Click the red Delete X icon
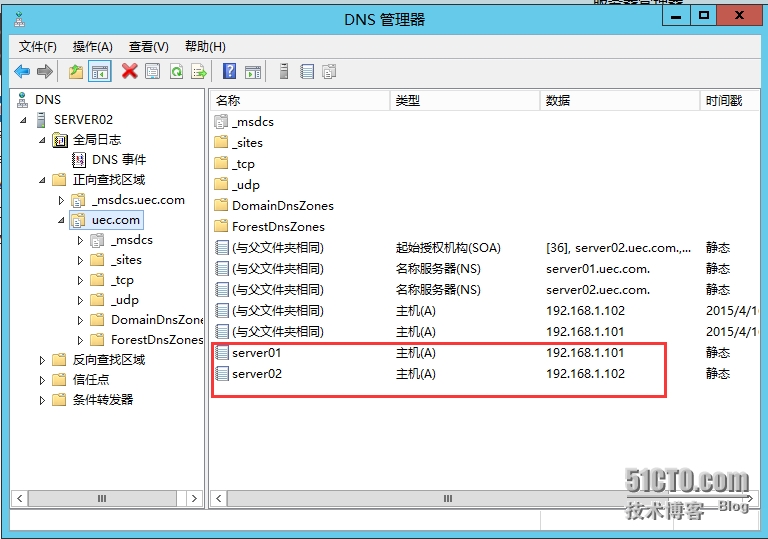Screen dimensions: 768x539 coord(130,72)
